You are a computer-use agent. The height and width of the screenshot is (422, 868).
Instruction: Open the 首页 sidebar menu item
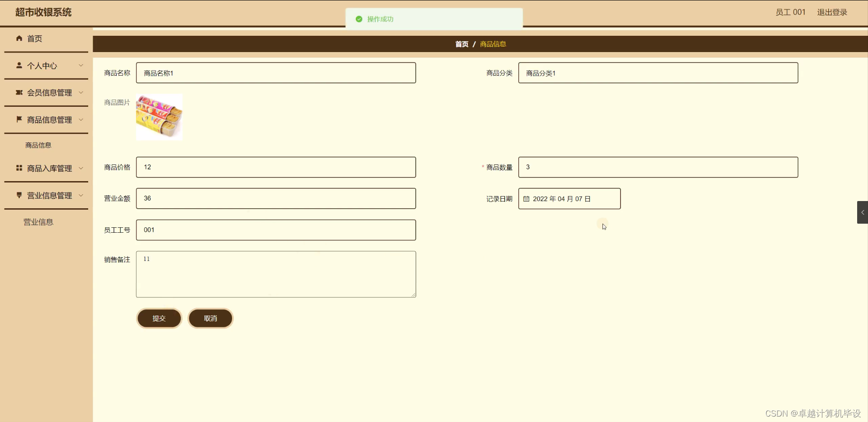coord(46,38)
